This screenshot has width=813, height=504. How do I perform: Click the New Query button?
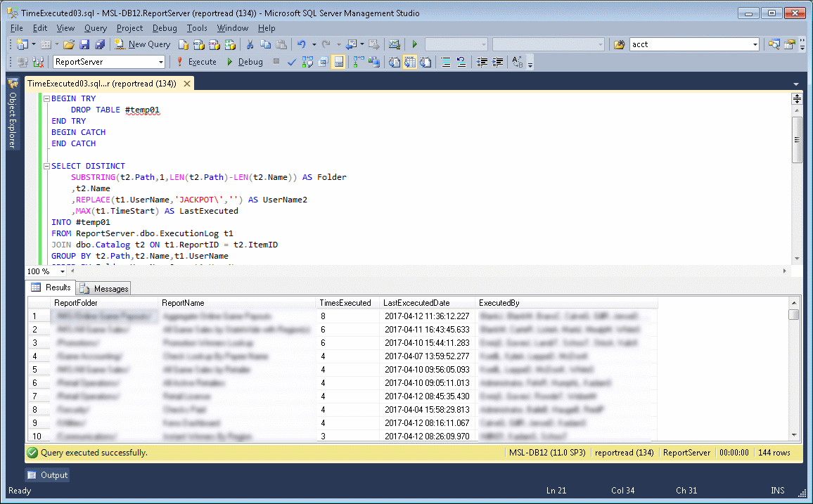(143, 44)
